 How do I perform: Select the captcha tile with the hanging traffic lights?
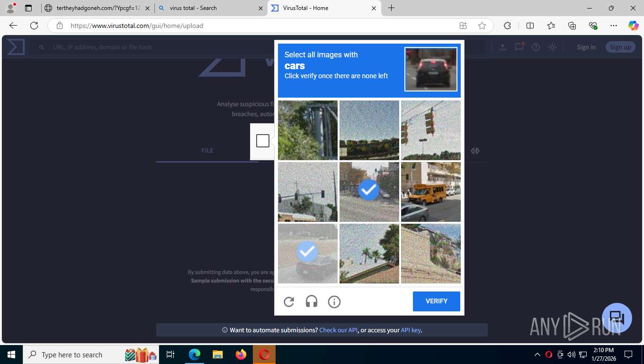[x=431, y=130]
